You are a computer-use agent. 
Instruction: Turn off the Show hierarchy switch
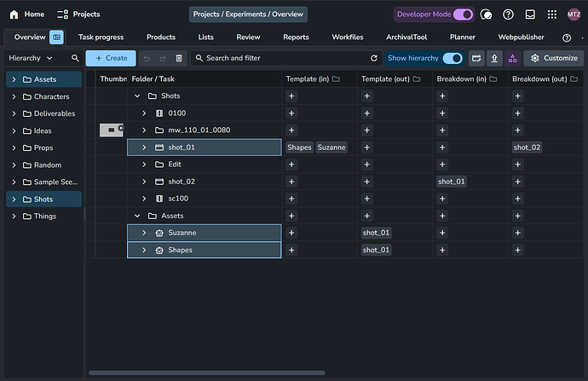tap(453, 58)
